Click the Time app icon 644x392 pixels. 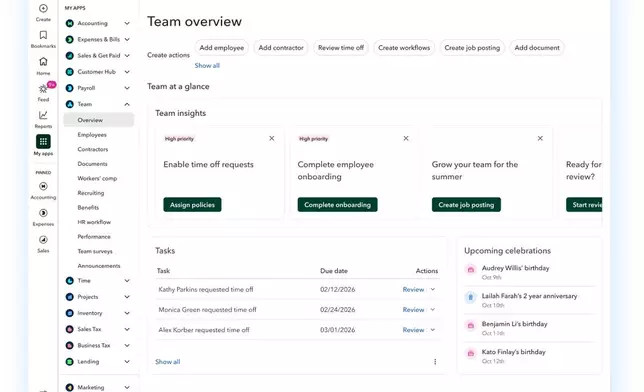click(x=70, y=281)
